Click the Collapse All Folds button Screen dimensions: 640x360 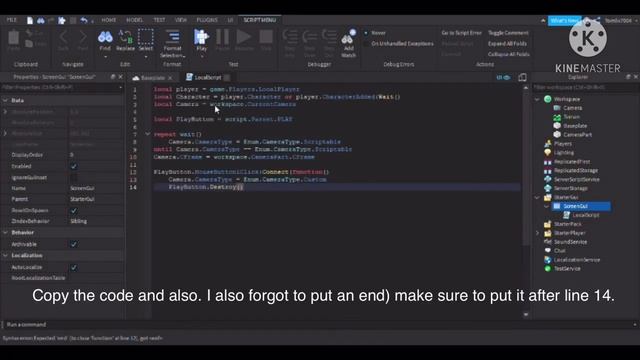(x=509, y=54)
